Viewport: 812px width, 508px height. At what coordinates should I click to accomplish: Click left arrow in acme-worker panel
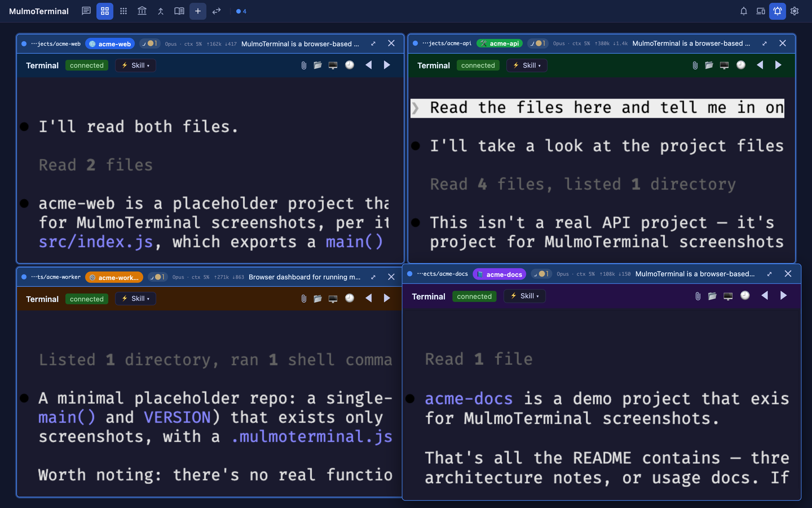point(369,298)
